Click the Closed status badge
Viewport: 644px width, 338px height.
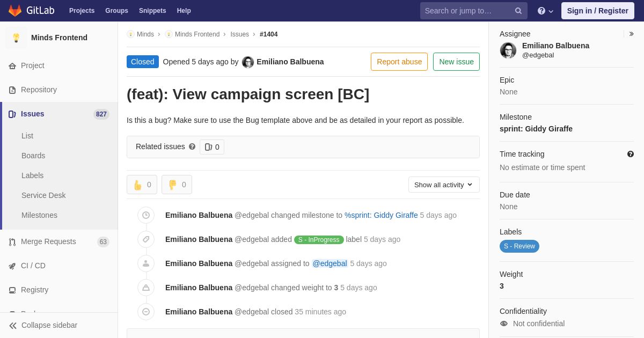[x=143, y=62]
